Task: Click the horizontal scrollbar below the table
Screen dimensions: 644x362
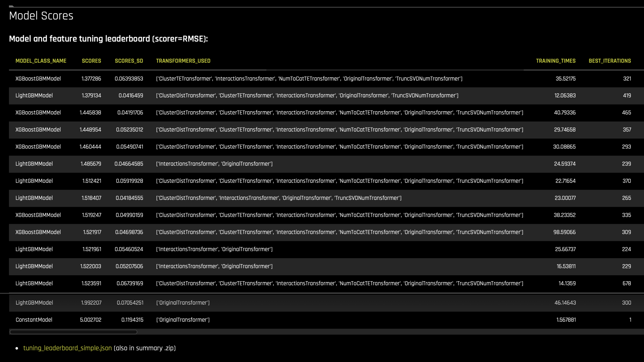Action: click(x=73, y=332)
